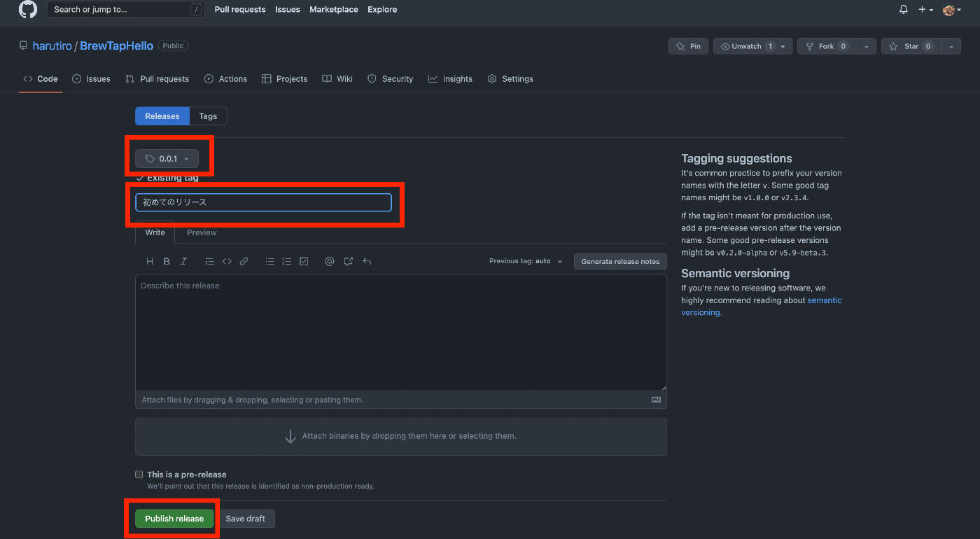Open the Actions tab
The height and width of the screenshot is (539, 980).
(225, 79)
